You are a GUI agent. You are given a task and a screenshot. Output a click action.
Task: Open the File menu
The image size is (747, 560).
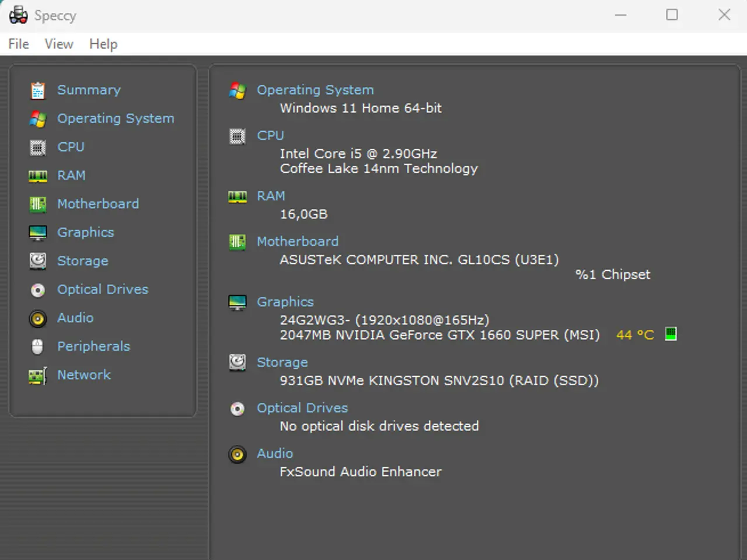click(19, 44)
